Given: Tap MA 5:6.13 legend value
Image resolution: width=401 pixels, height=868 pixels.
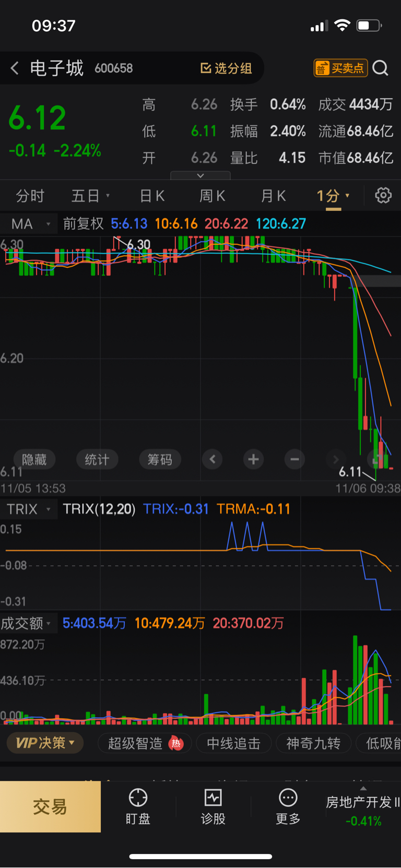Looking at the screenshot, I should pos(129,224).
